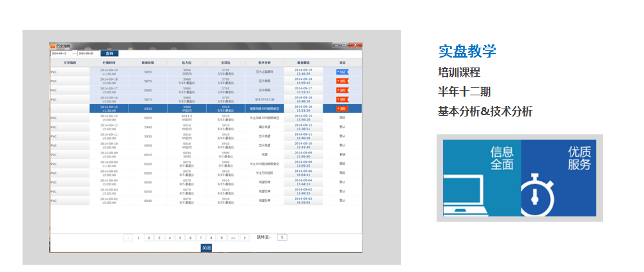The width and height of the screenshot is (644, 272).
Task: Select the quote time cell 2014-09-10 15:00:00
Action: click(x=109, y=145)
